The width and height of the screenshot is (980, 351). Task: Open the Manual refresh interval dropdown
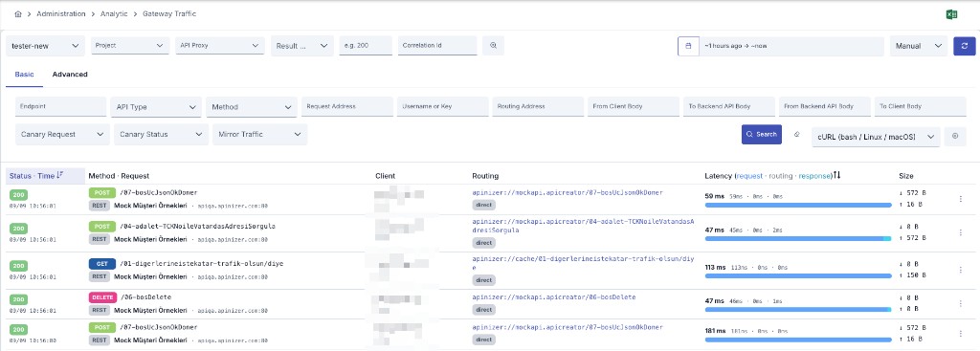[919, 46]
